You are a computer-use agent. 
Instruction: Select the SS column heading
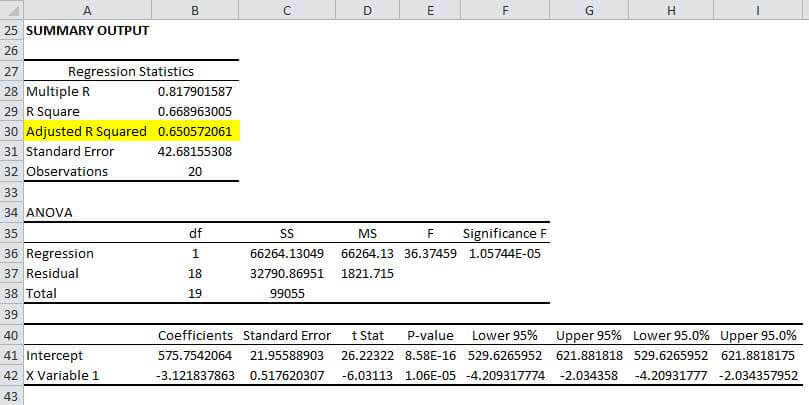pos(287,234)
